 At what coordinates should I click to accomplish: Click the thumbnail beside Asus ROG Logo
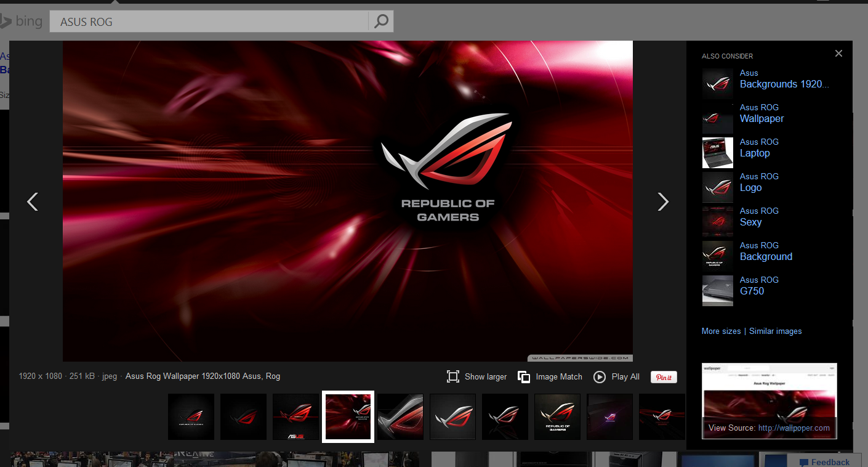[718, 187]
